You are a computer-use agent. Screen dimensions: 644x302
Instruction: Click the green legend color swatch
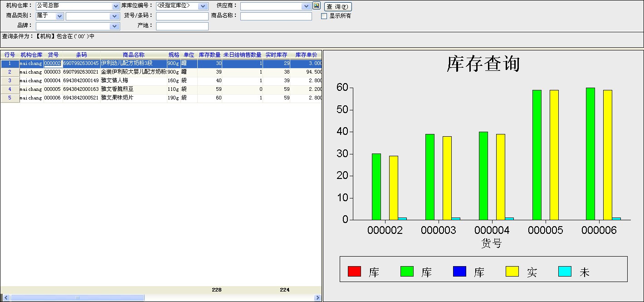(x=407, y=272)
